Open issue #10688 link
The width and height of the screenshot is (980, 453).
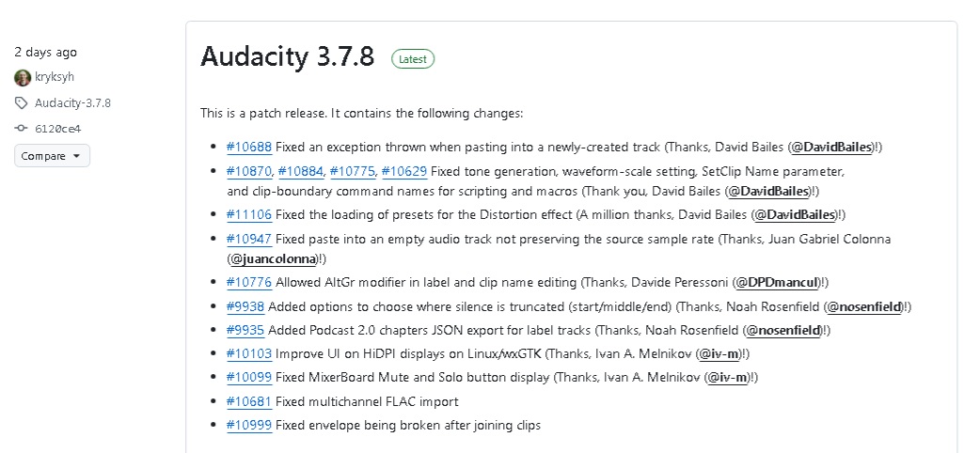(248, 148)
